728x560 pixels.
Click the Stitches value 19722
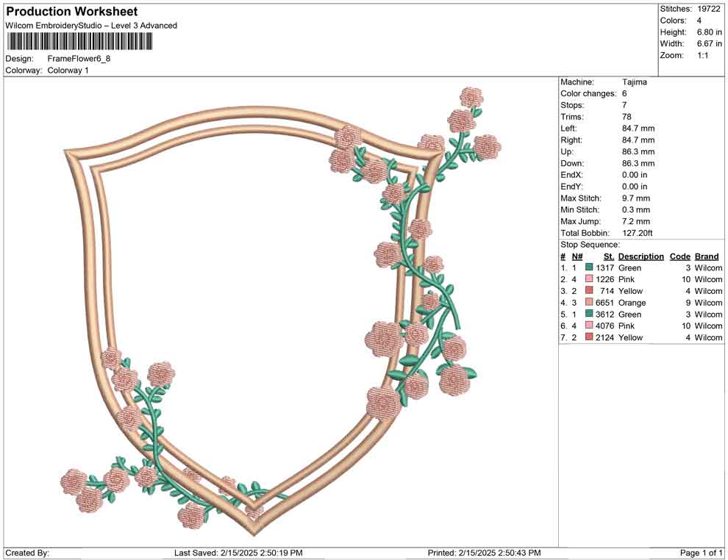click(x=708, y=9)
